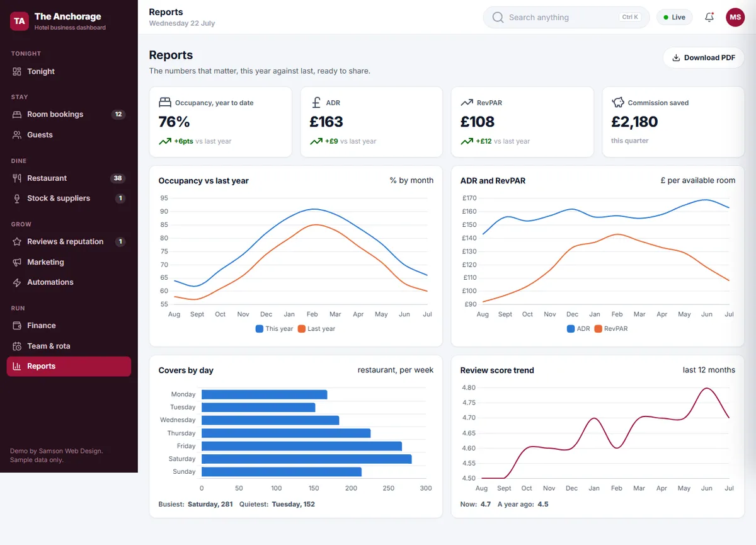Image resolution: width=756 pixels, height=545 pixels.
Task: Select the Reports menu item
Action: pyautogui.click(x=69, y=366)
